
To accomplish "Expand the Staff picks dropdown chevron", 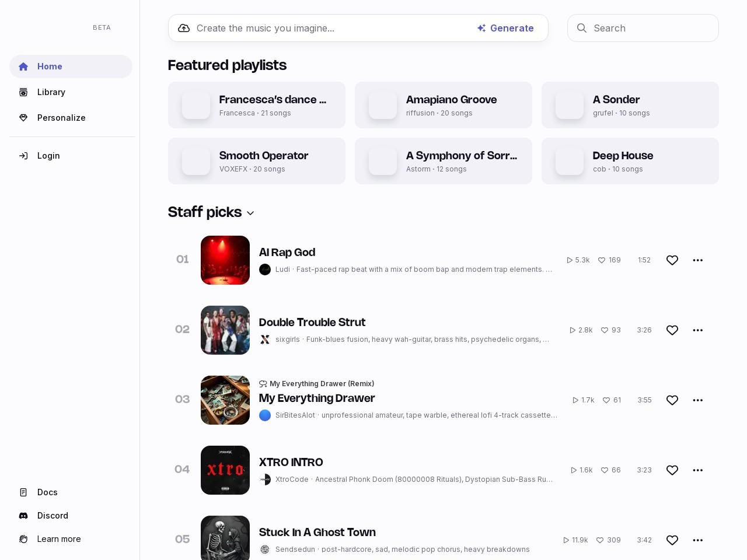I will [x=250, y=213].
